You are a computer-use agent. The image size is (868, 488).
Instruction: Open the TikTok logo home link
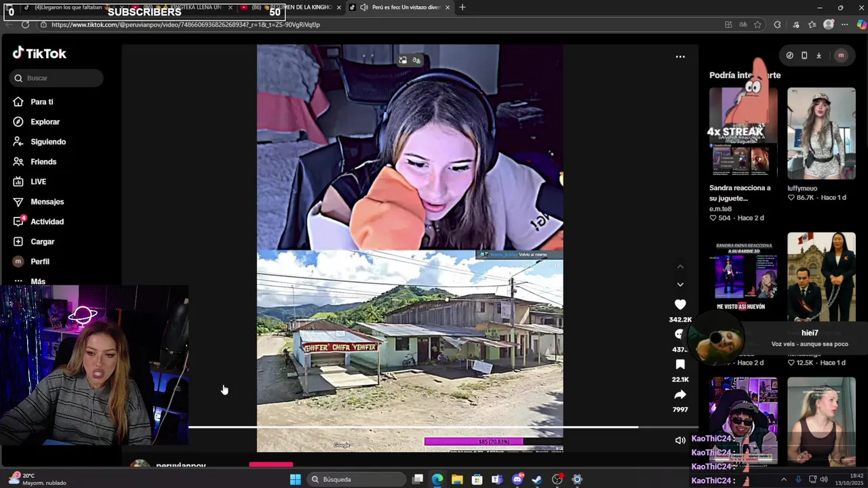click(x=39, y=54)
